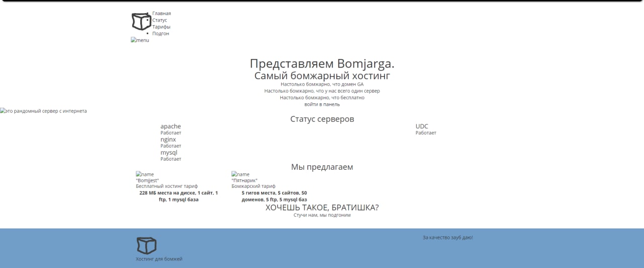
Task: Click the Бомжарский тариф text
Action: pos(254,186)
